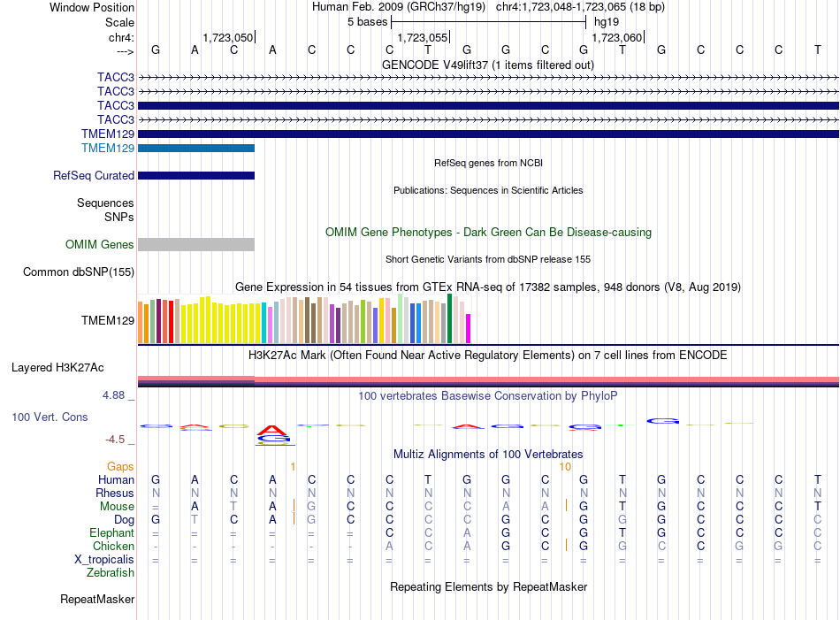The image size is (840, 620).
Task: Open GENCODE V49lift37 track title
Action: (487, 65)
